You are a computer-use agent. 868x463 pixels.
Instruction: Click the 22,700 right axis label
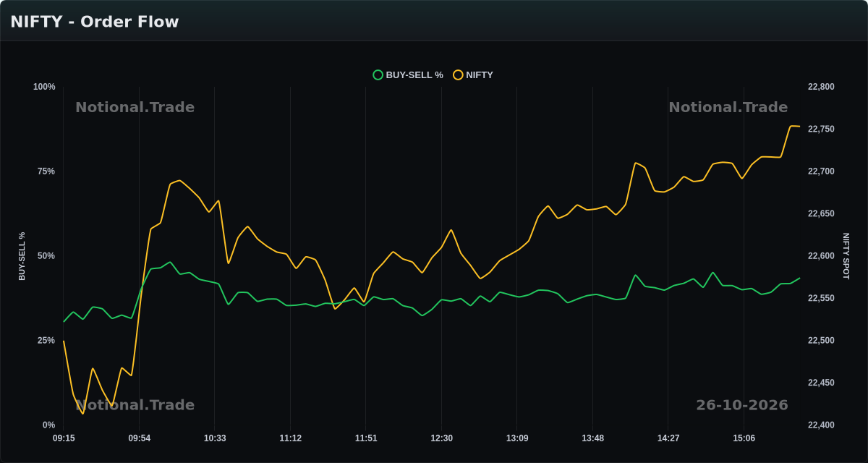(x=821, y=171)
